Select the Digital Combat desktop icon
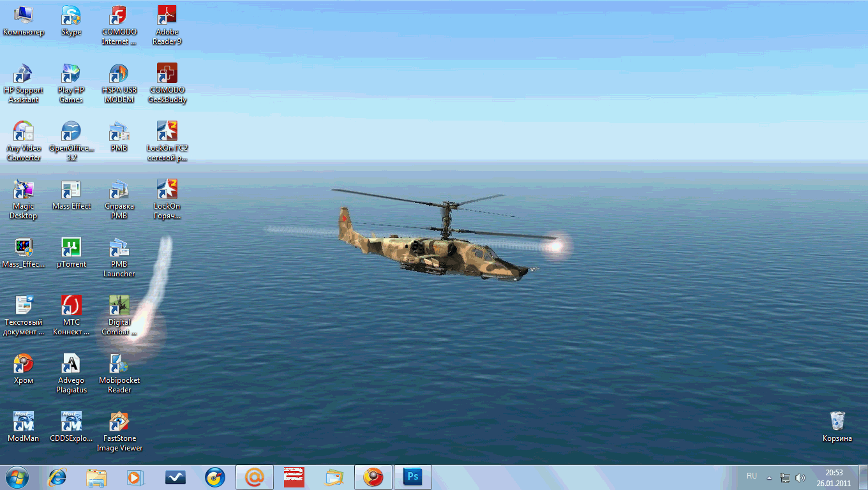868x490 pixels. coord(119,316)
